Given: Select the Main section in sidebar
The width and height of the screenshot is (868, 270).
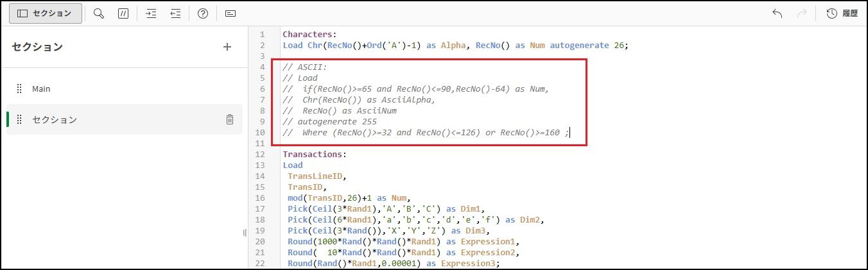Looking at the screenshot, I should 41,89.
